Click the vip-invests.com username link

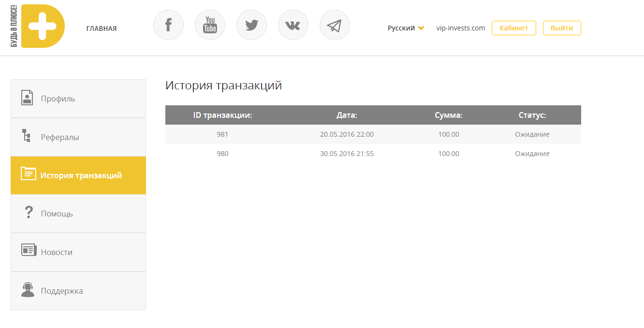click(460, 28)
